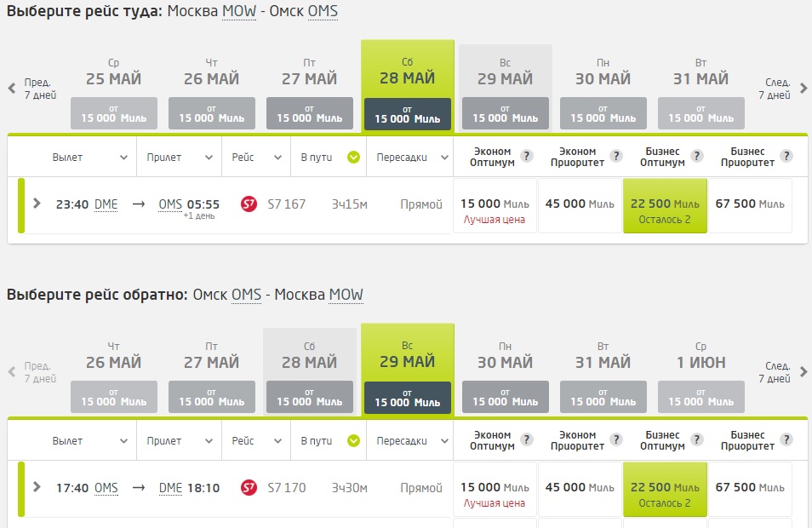
Task: Choose 67 500 Миль Бизнес Приоритет for S7 170
Action: coord(750,489)
